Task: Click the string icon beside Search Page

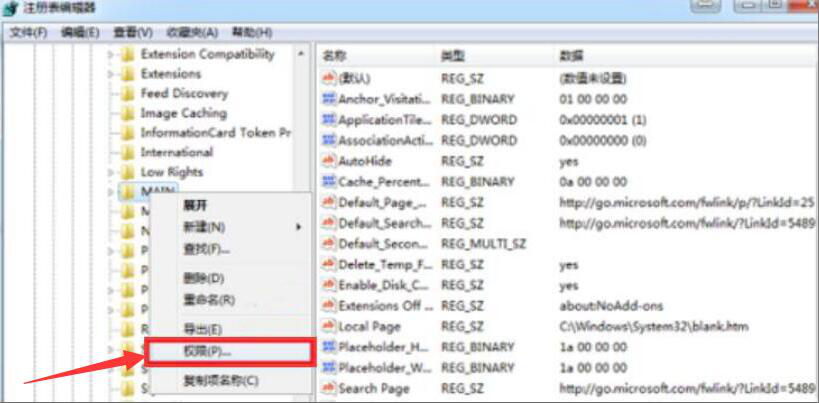Action: click(x=329, y=388)
